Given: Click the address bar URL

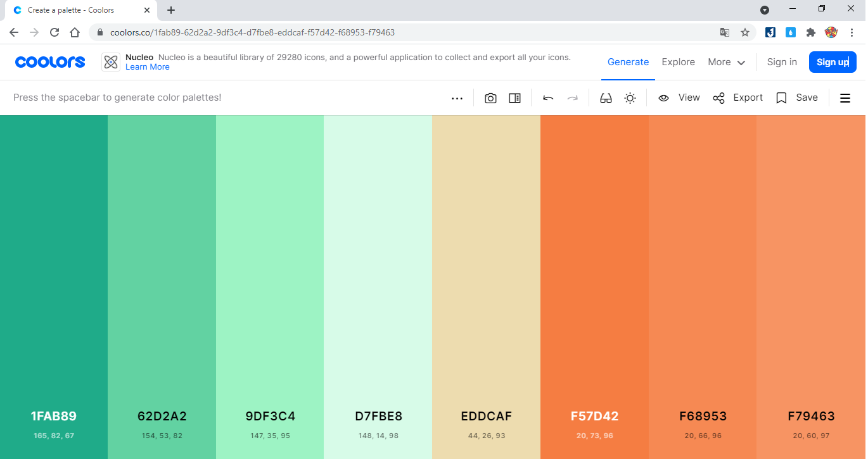Looking at the screenshot, I should point(252,32).
